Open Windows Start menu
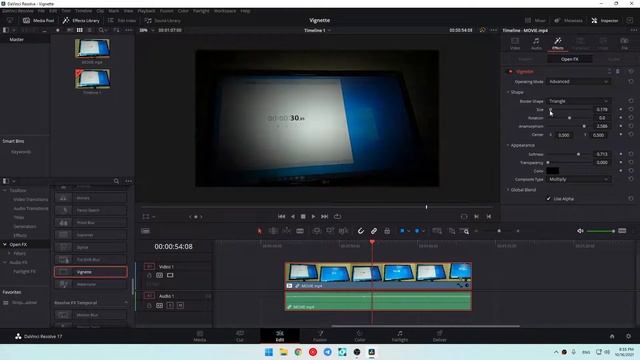Screen dimensions: 640x360 pos(269,352)
